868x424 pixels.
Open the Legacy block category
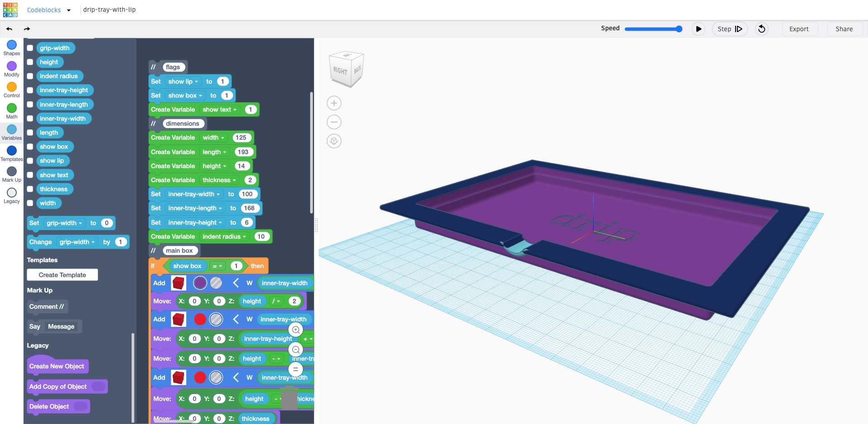pos(12,195)
